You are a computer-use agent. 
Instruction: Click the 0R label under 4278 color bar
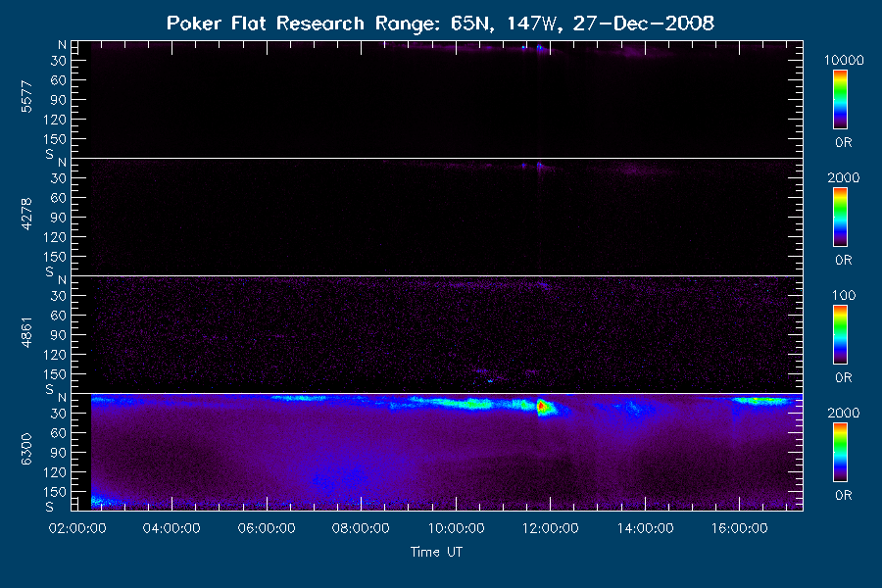(x=843, y=260)
